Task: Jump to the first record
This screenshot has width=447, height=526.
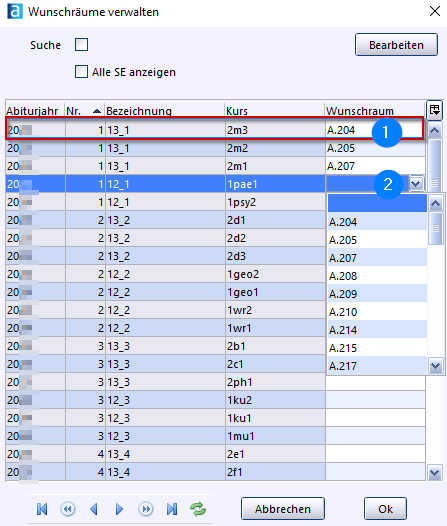Action: click(x=42, y=509)
